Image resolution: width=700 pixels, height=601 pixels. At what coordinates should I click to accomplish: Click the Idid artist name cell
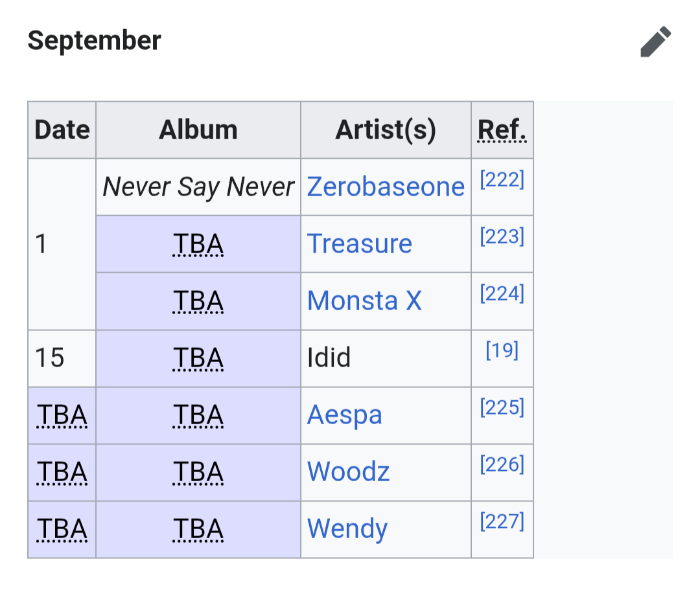[x=386, y=358]
